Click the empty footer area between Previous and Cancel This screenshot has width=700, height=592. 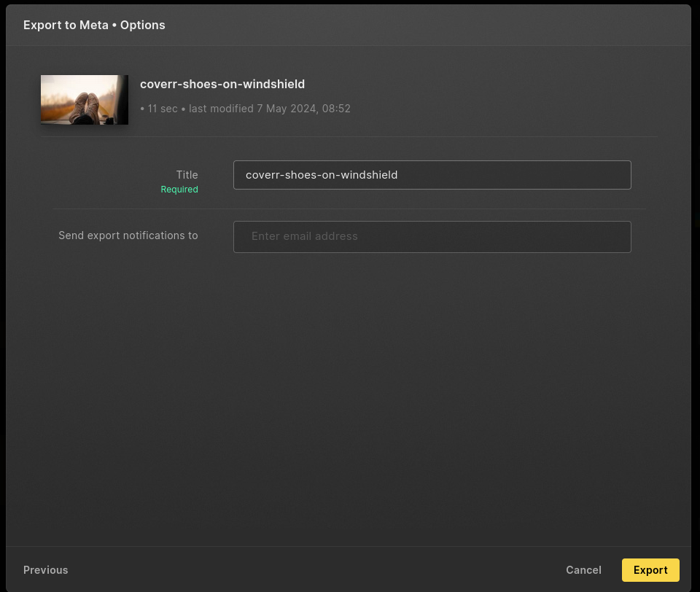pyautogui.click(x=317, y=569)
